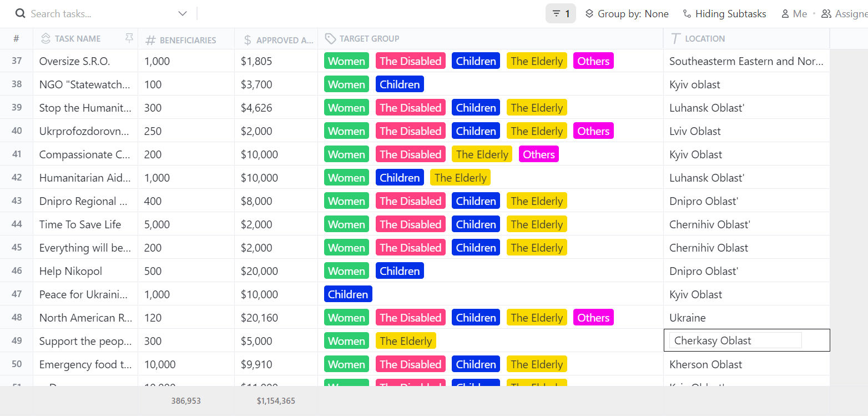This screenshot has width=868, height=416.
Task: Toggle the Me filter
Action: 794,14
